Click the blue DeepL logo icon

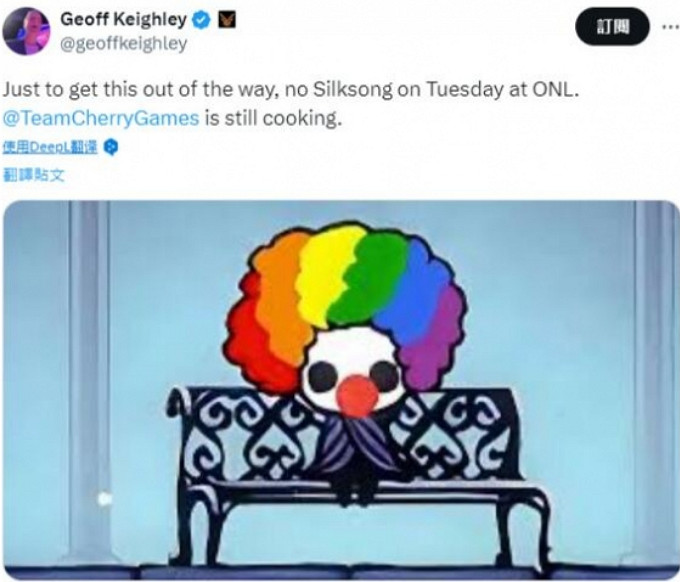tap(111, 147)
